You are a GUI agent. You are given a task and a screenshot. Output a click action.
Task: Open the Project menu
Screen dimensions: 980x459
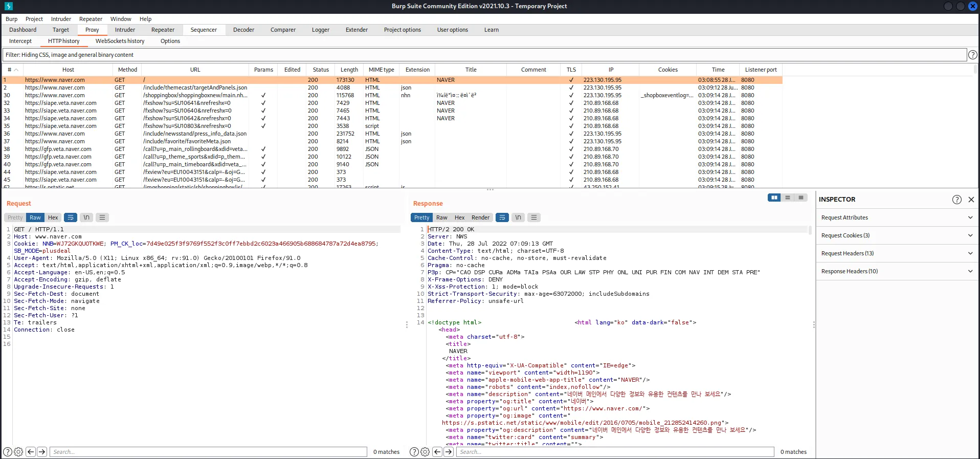[34, 19]
